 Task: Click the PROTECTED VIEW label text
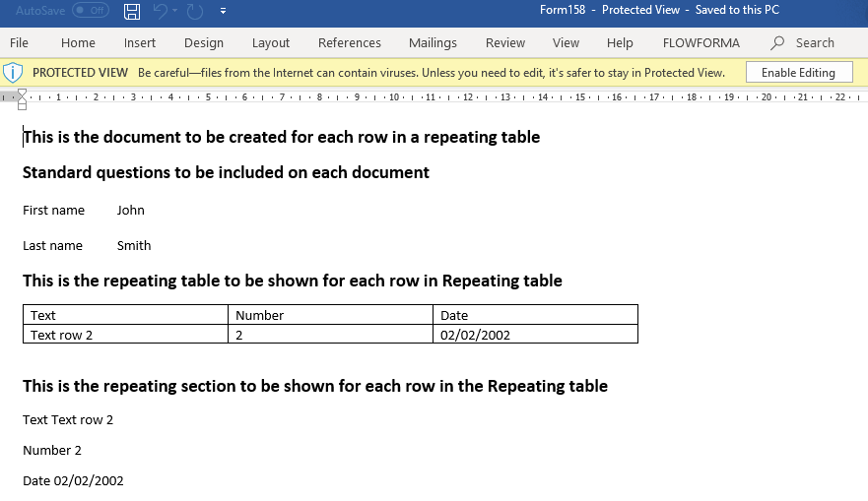80,73
